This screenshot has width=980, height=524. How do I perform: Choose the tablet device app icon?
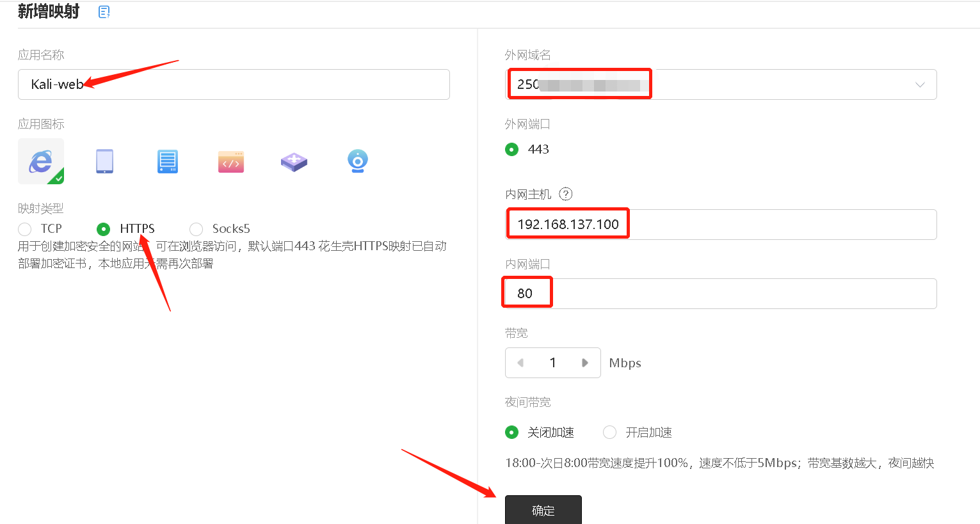tap(104, 161)
